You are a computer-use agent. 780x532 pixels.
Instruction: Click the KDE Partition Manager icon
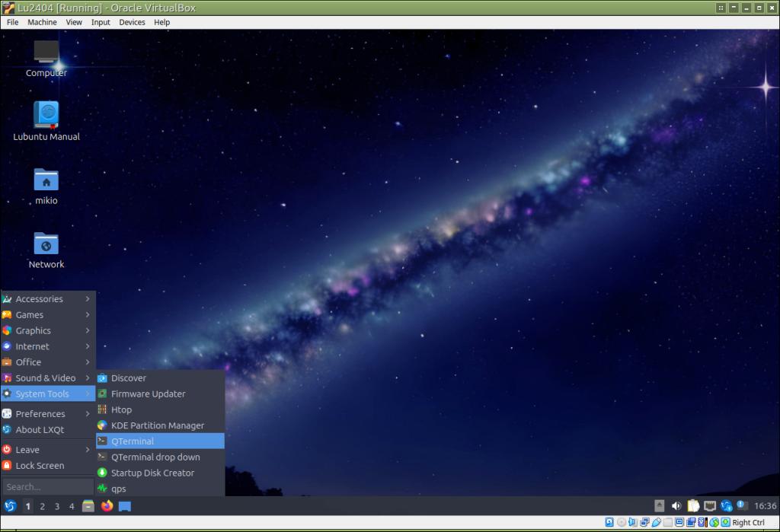tap(102, 425)
